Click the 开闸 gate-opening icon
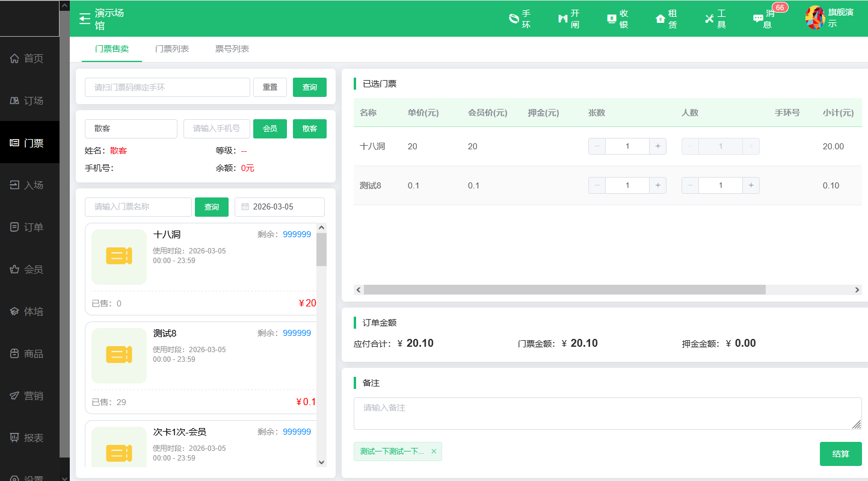868x481 pixels. tap(568, 19)
